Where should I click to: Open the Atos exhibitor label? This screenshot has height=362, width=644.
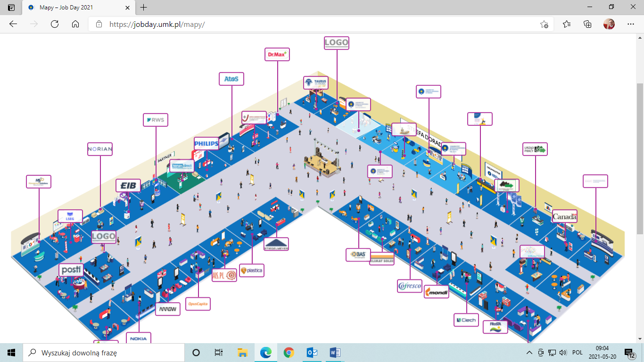click(x=231, y=79)
